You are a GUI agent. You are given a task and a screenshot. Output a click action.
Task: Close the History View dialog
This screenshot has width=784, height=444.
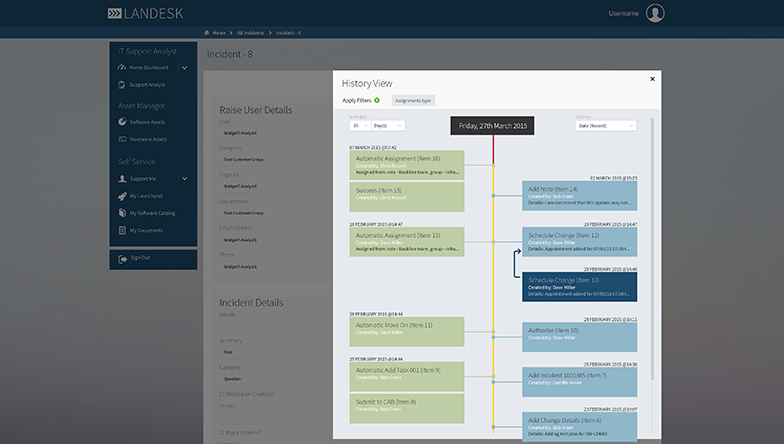tap(652, 78)
